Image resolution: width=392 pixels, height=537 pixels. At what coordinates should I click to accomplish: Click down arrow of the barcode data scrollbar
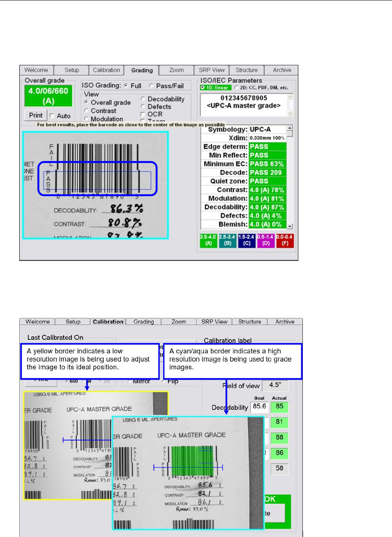pyautogui.click(x=290, y=113)
